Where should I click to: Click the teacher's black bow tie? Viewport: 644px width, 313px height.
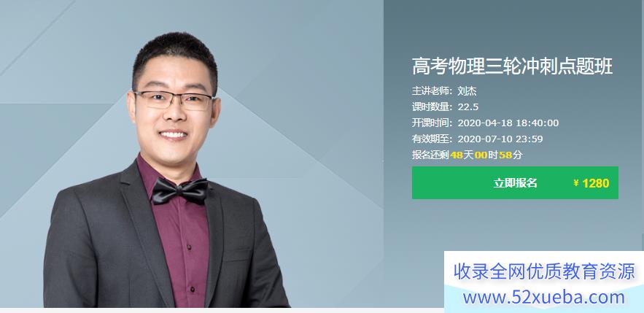click(x=179, y=191)
